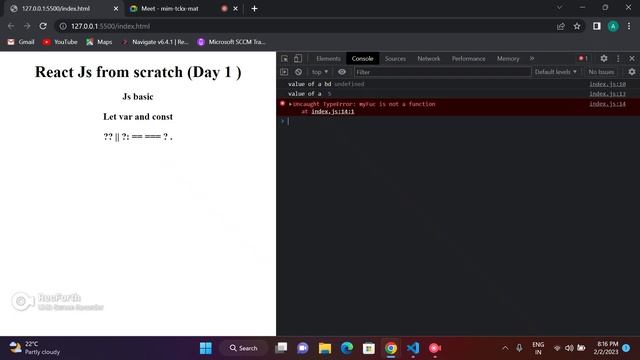Close the DevTools panel
Viewport: 640px width, 360px height.
coord(632,59)
